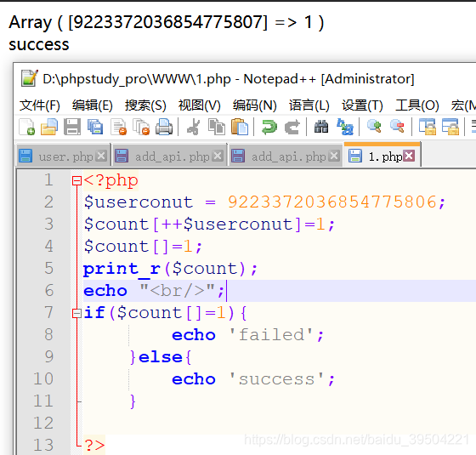The image size is (476, 455).
Task: Click the Save All toolbar icon
Action: (95, 127)
